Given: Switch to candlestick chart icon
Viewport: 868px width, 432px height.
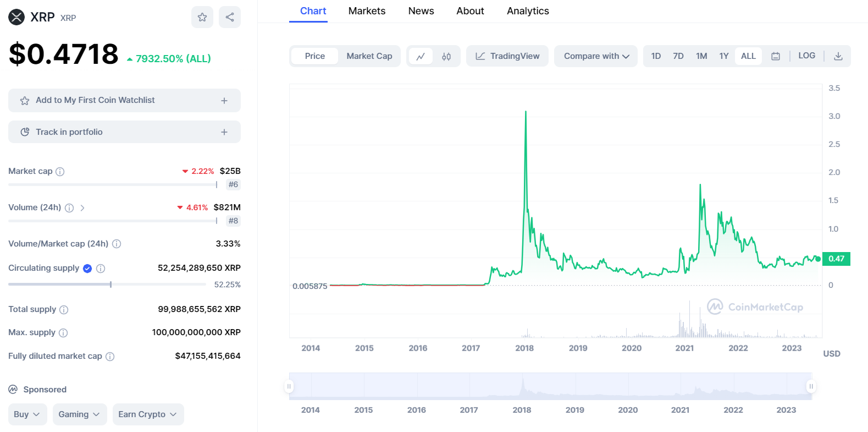Looking at the screenshot, I should [446, 56].
